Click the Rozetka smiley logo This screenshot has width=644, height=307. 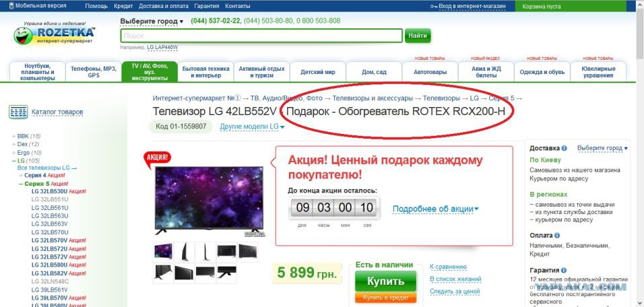23,36
